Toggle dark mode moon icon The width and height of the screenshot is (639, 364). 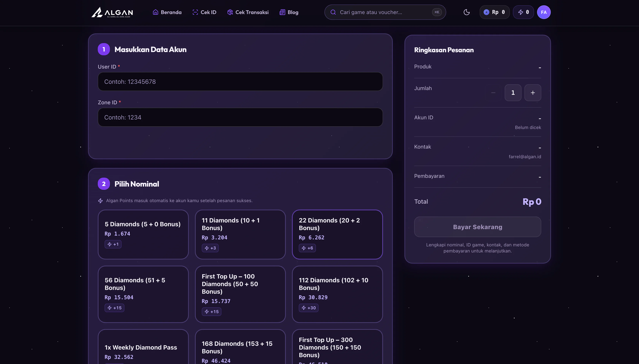click(467, 12)
